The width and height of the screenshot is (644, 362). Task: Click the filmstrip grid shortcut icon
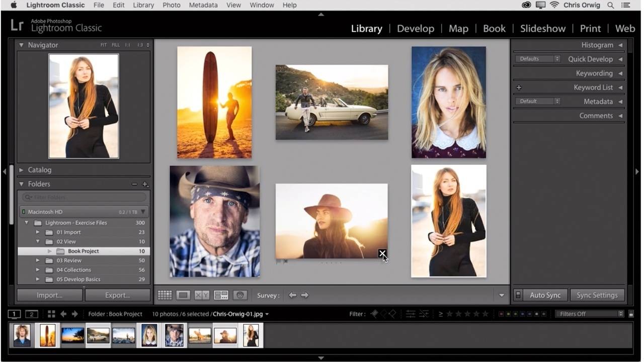tap(51, 314)
